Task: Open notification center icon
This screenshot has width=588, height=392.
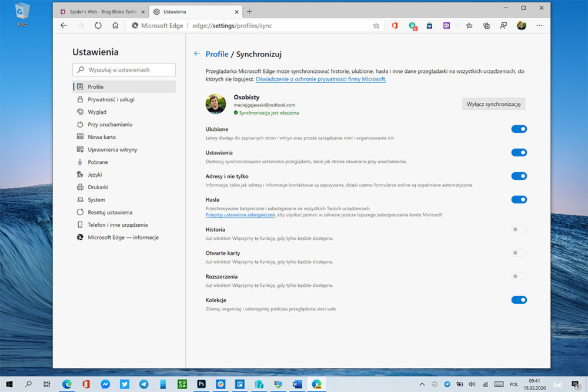Action: pos(576,384)
